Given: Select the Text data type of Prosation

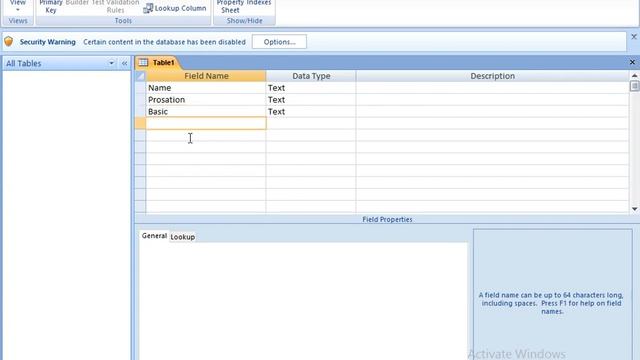Looking at the screenshot, I should coord(311,100).
